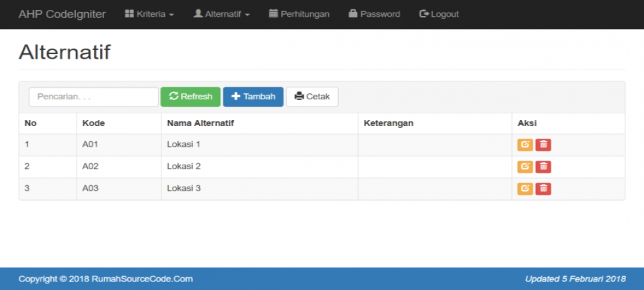
Task: Open the Kriteria dropdown menu
Action: [149, 14]
